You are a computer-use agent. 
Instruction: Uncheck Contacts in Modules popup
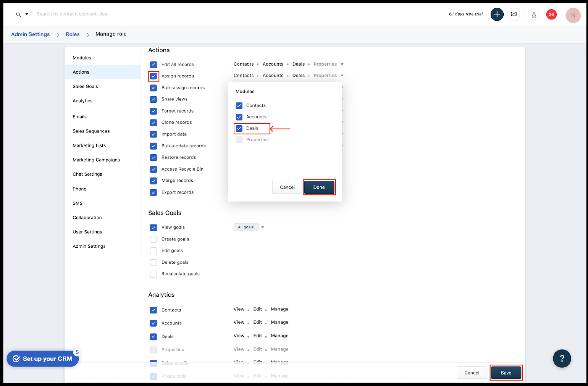click(x=239, y=106)
